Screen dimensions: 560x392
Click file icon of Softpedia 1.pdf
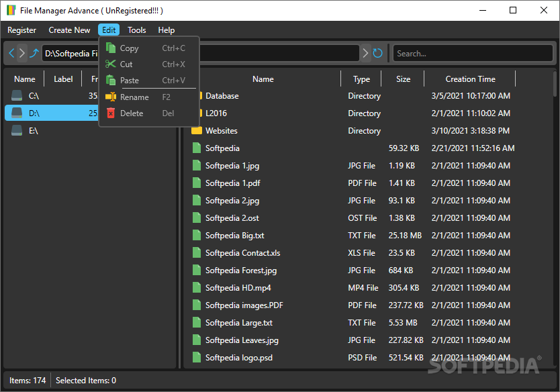(197, 183)
